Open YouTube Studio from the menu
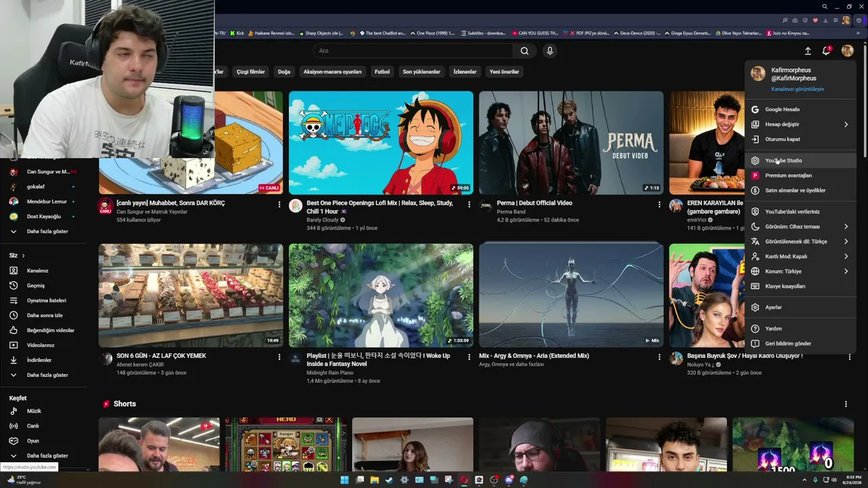The width and height of the screenshot is (868, 488). 800,161
